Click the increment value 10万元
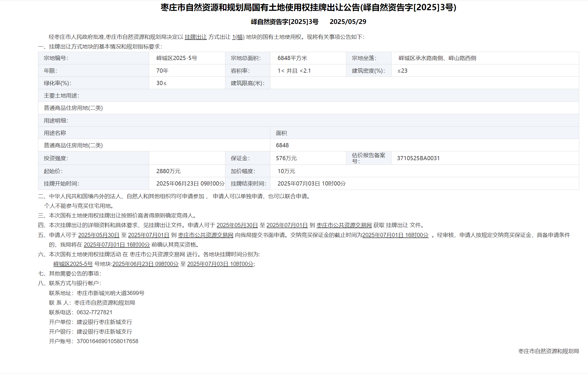Screen dimensions: 588x377 286,171
